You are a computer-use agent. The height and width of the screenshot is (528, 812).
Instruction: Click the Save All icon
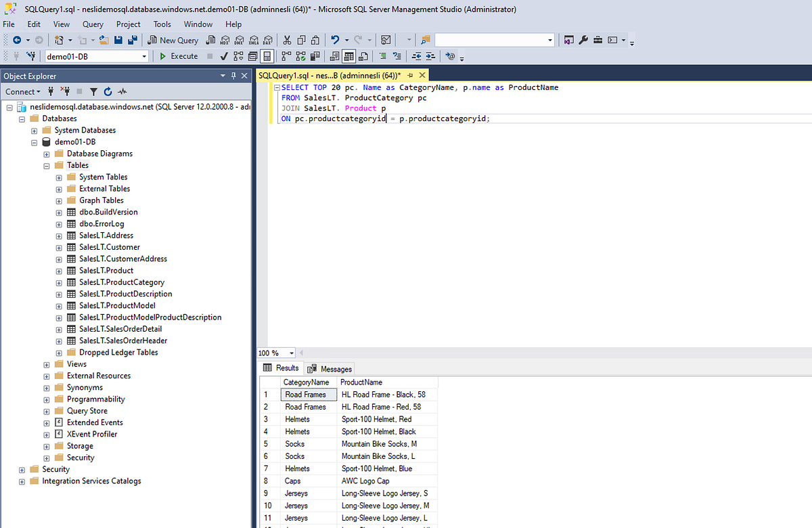point(133,40)
